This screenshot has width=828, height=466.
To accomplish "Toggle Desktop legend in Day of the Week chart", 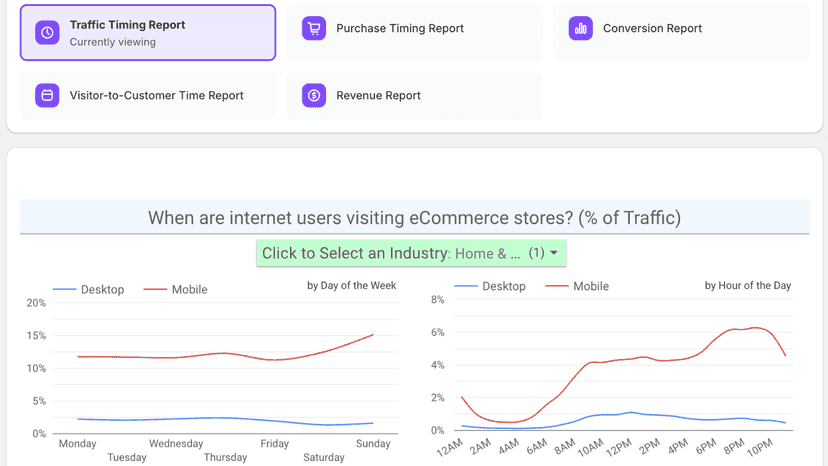I will point(88,290).
